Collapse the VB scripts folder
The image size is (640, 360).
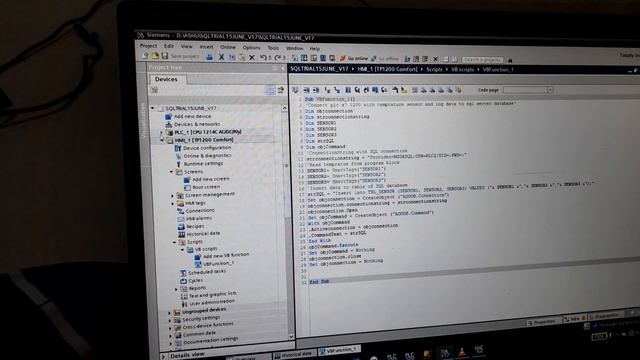(182, 249)
